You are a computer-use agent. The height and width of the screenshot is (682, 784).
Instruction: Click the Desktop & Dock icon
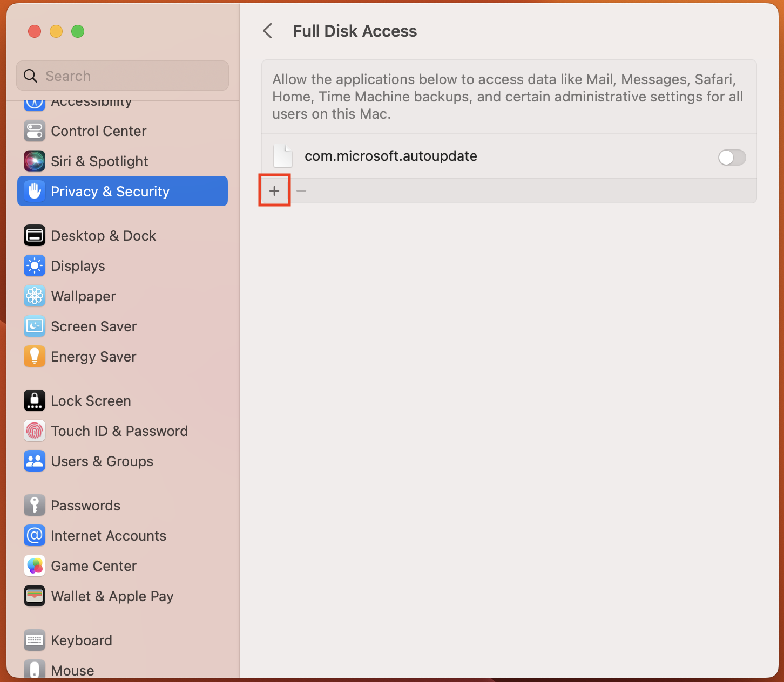pos(35,236)
